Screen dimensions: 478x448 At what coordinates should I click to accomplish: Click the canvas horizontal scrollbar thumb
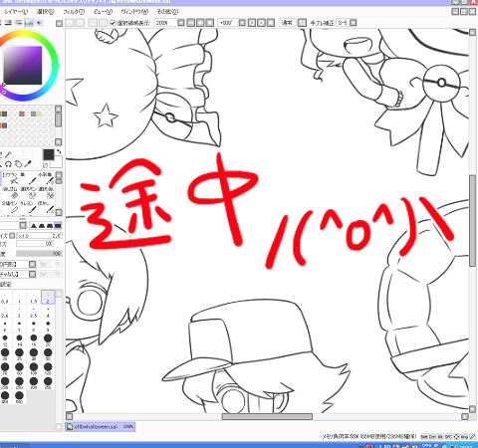click(267, 416)
